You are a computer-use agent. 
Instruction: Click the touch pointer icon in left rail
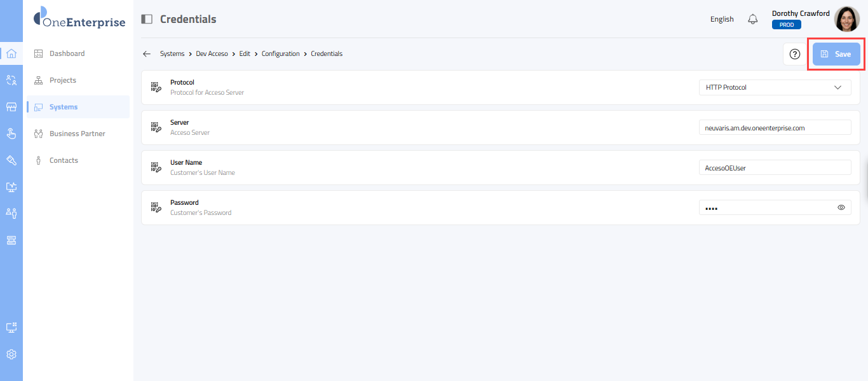click(x=11, y=134)
